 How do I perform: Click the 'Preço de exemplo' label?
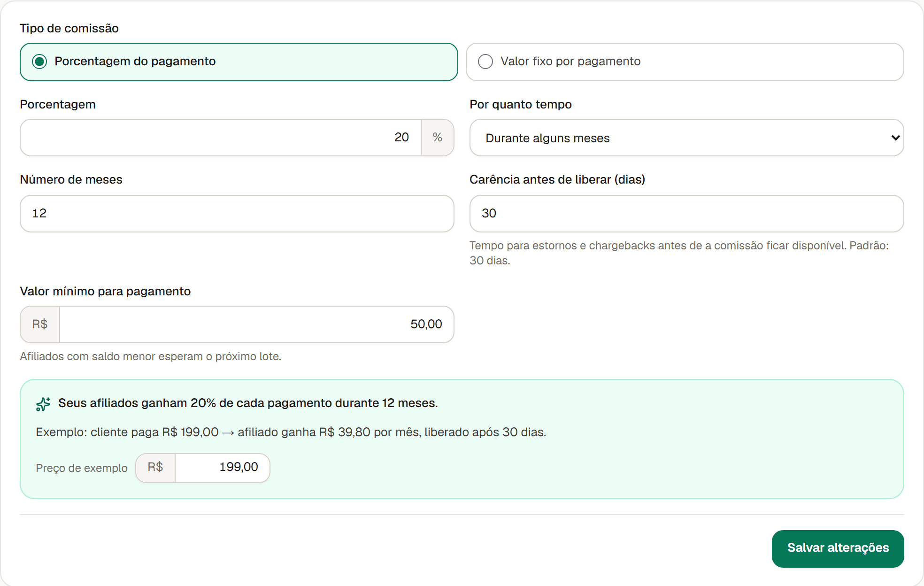82,468
